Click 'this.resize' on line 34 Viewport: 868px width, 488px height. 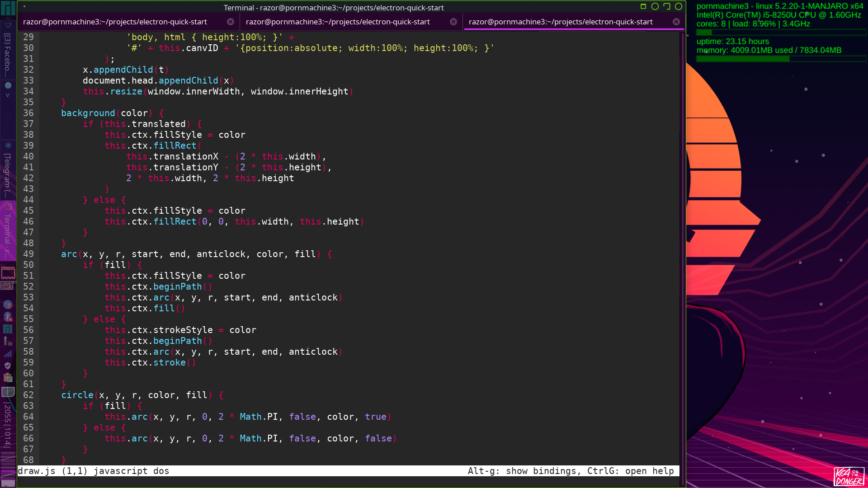(x=113, y=91)
